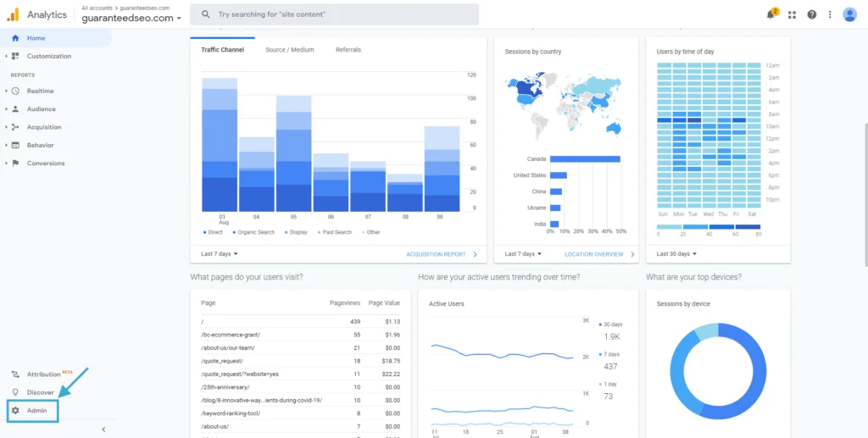Click the Analytics logo icon
The height and width of the screenshot is (438, 868).
(x=13, y=14)
